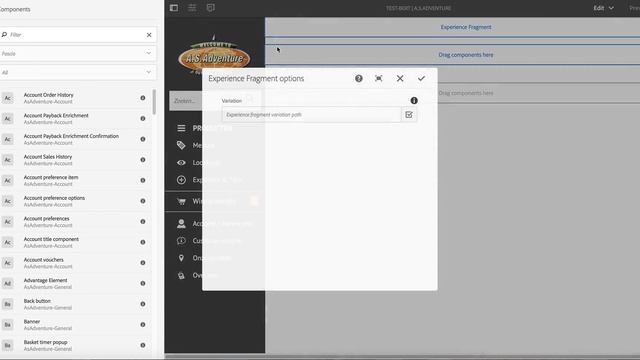Select Account vouchers component

coord(76,263)
